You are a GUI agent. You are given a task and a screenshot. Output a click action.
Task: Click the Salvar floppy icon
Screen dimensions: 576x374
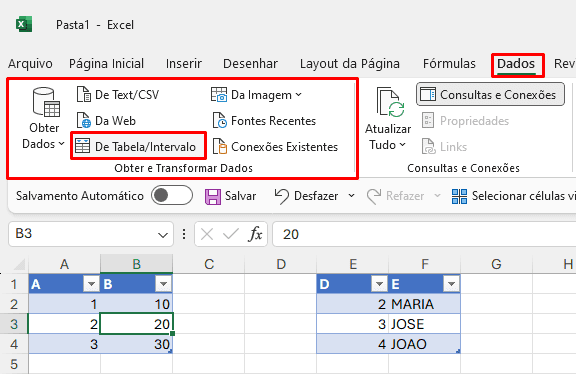(213, 196)
